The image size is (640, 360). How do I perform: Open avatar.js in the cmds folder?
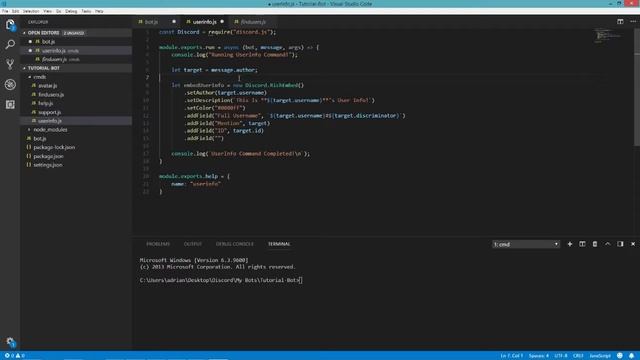(x=47, y=86)
